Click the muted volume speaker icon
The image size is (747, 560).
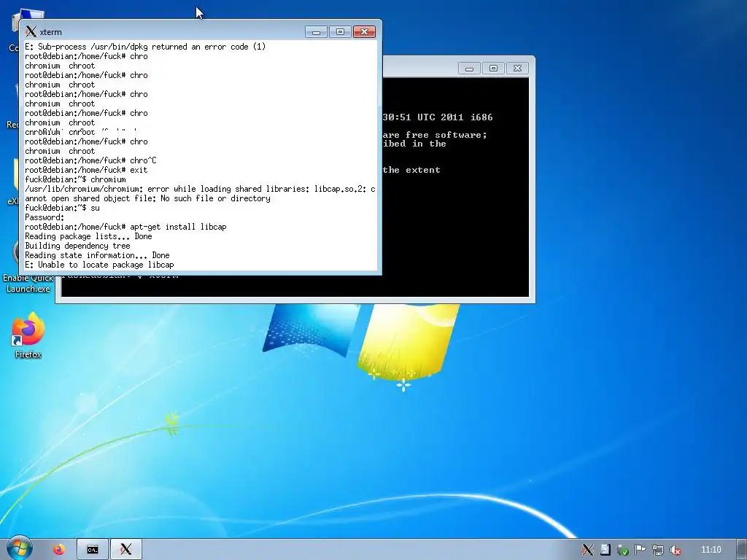[x=676, y=550]
